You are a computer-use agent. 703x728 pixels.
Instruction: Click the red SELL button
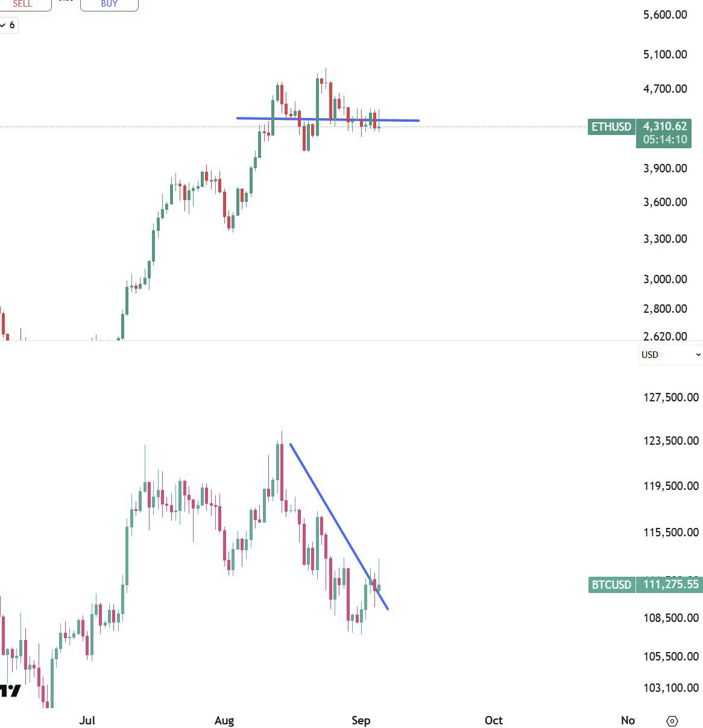pos(23,4)
